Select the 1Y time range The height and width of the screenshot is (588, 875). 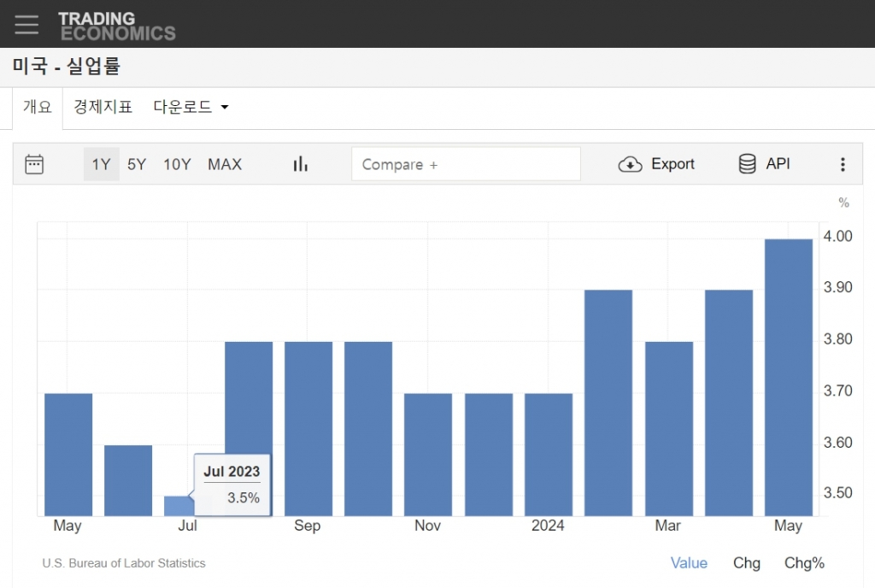point(101,164)
